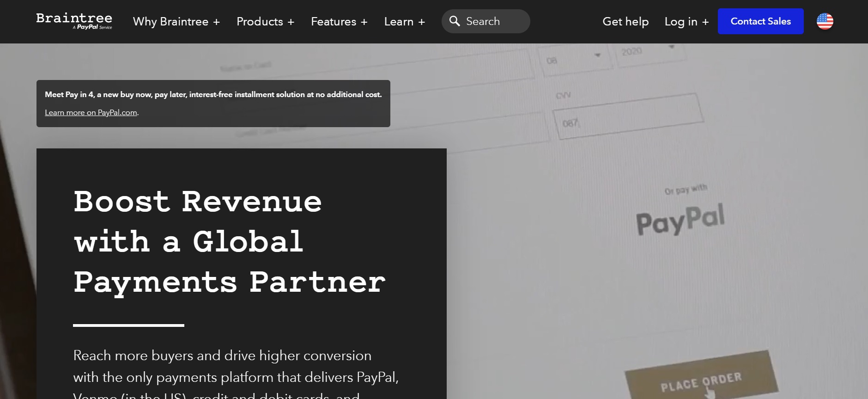Image resolution: width=868 pixels, height=399 pixels.
Task: Expand the Products menu plus sign
Action: [x=291, y=22]
